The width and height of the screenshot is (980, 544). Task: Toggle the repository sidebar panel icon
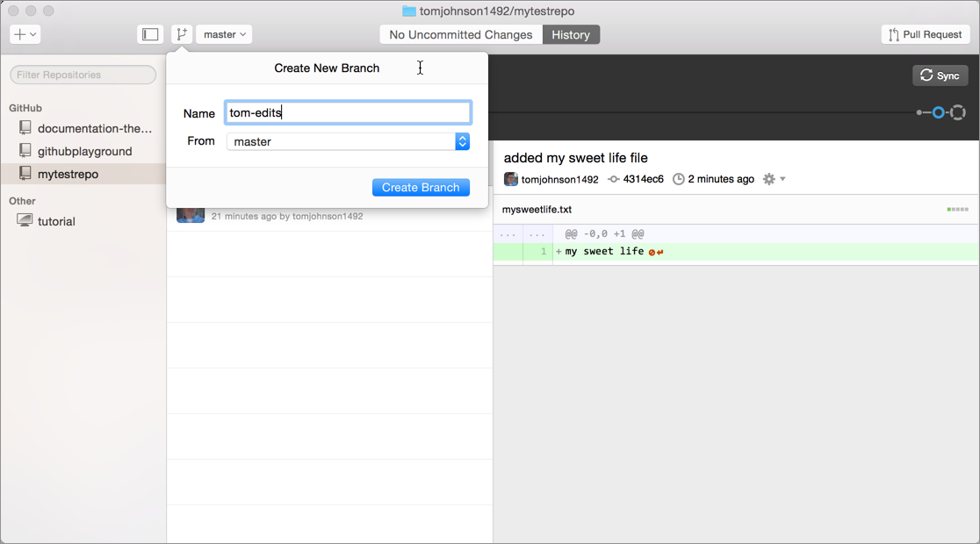150,34
